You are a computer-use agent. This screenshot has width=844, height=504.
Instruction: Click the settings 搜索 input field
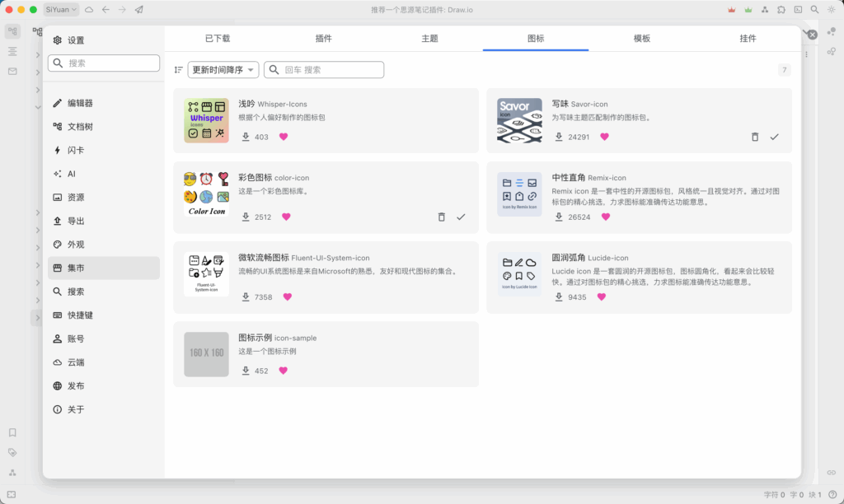[104, 63]
